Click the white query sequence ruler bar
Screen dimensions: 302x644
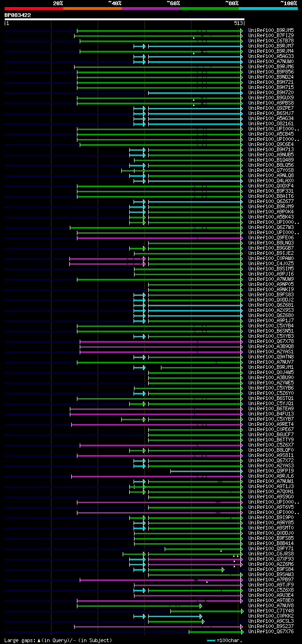(x=125, y=19)
